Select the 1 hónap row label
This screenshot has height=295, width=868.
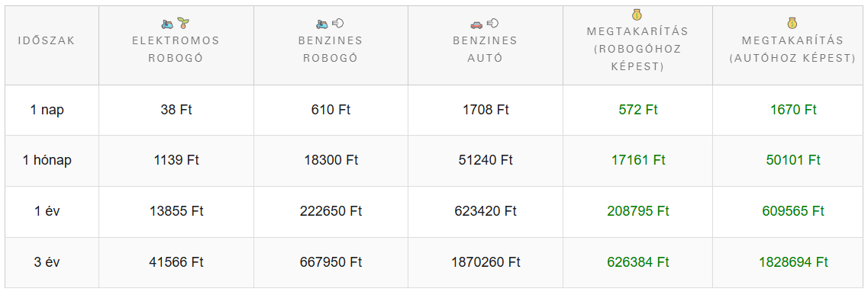(47, 160)
